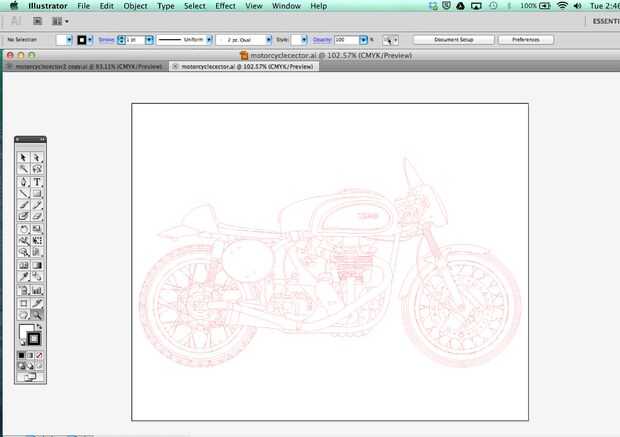This screenshot has width=620, height=437.
Task: Select the Zoom magnifier tool
Action: click(x=37, y=314)
